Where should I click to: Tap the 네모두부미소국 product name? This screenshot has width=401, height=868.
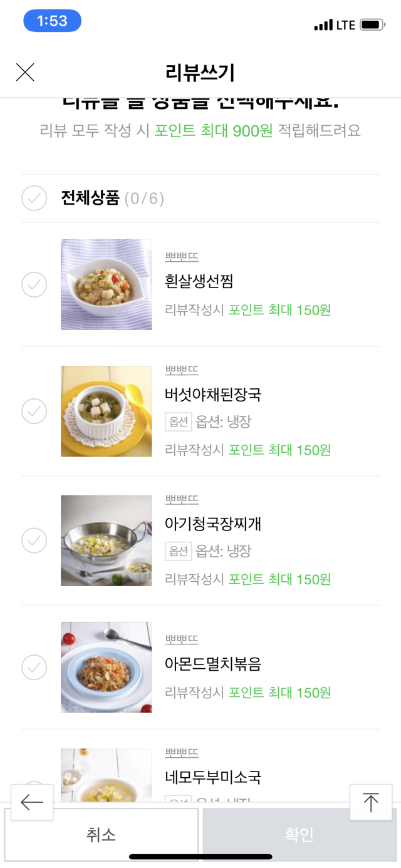pyautogui.click(x=213, y=777)
